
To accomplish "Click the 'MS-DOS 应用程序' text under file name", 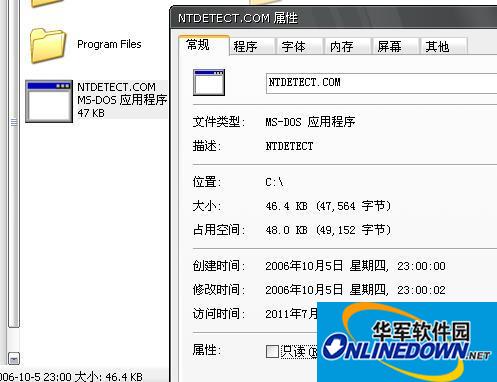I will click(x=122, y=100).
